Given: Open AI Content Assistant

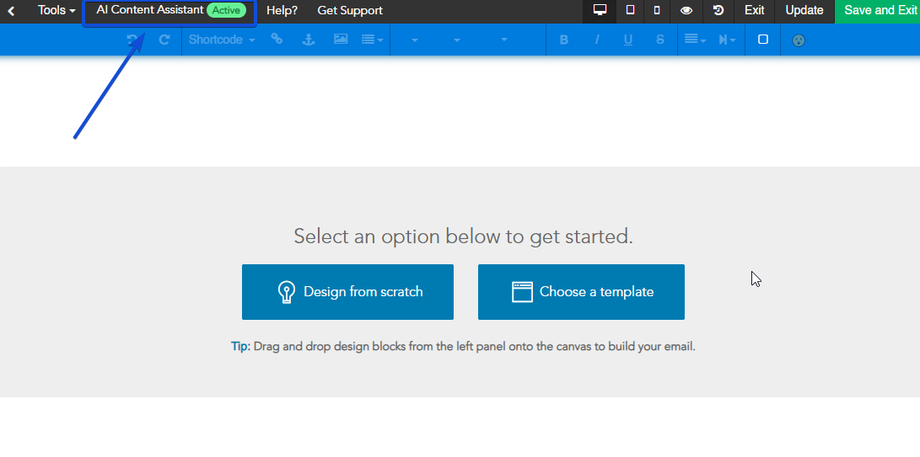Looking at the screenshot, I should click(169, 11).
